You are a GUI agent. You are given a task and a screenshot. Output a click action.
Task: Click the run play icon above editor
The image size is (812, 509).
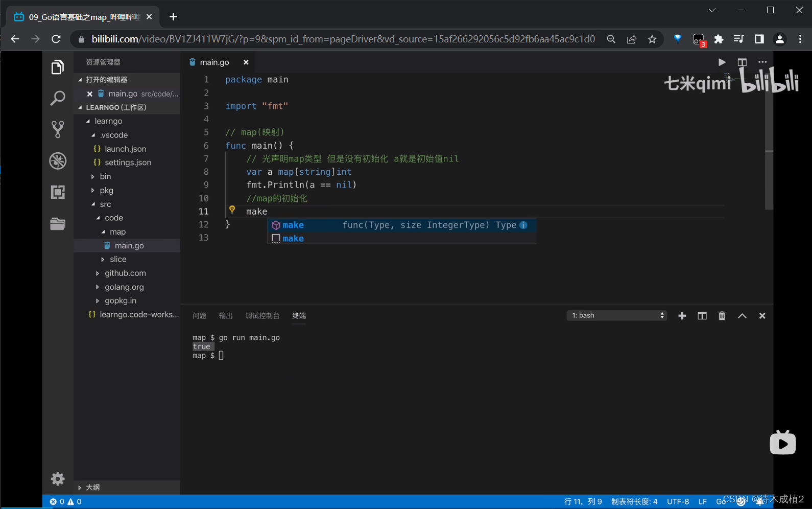(722, 62)
